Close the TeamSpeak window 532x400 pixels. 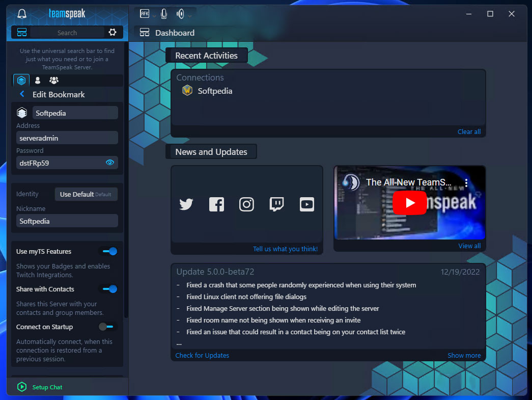tap(511, 14)
